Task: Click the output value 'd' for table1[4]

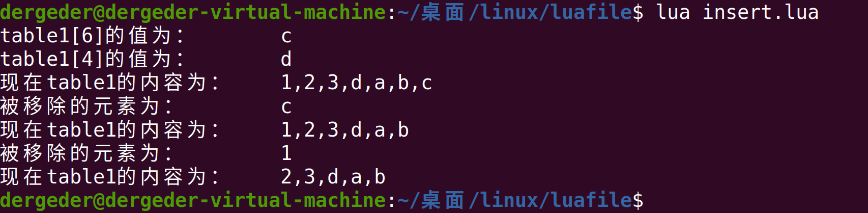Action: (286, 59)
